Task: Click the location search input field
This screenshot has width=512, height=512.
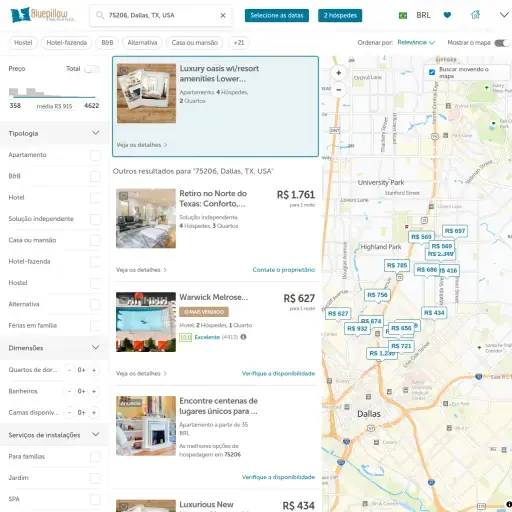Action: pos(162,15)
